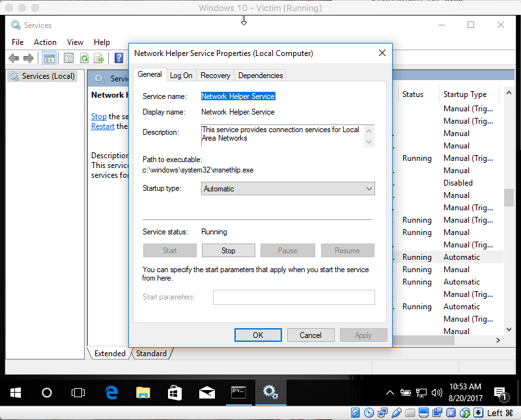This screenshot has width=521, height=420.
Task: Click the path c:\windows\system32\msnethlp.exe
Action: 198,170
